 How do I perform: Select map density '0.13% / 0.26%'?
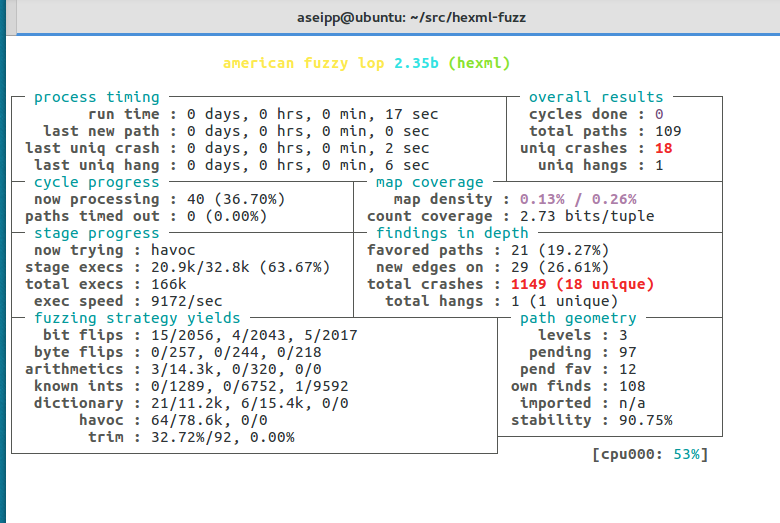(x=578, y=199)
